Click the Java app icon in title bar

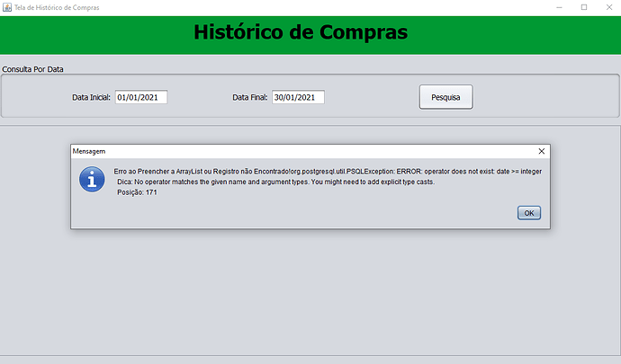(x=7, y=7)
